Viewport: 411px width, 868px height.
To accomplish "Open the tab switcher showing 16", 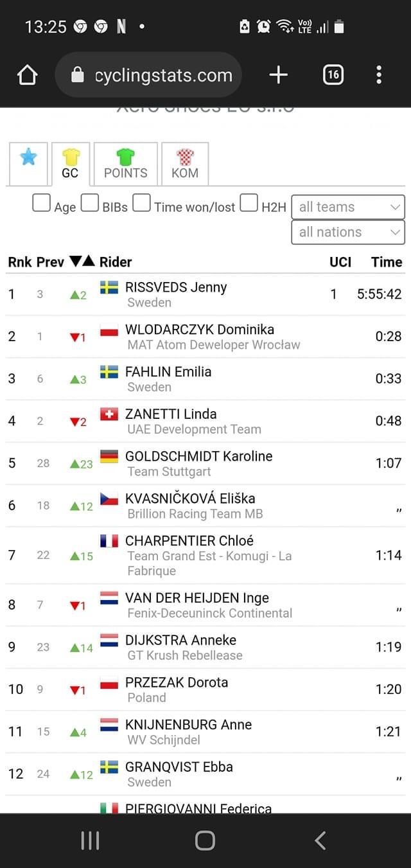I will point(333,75).
